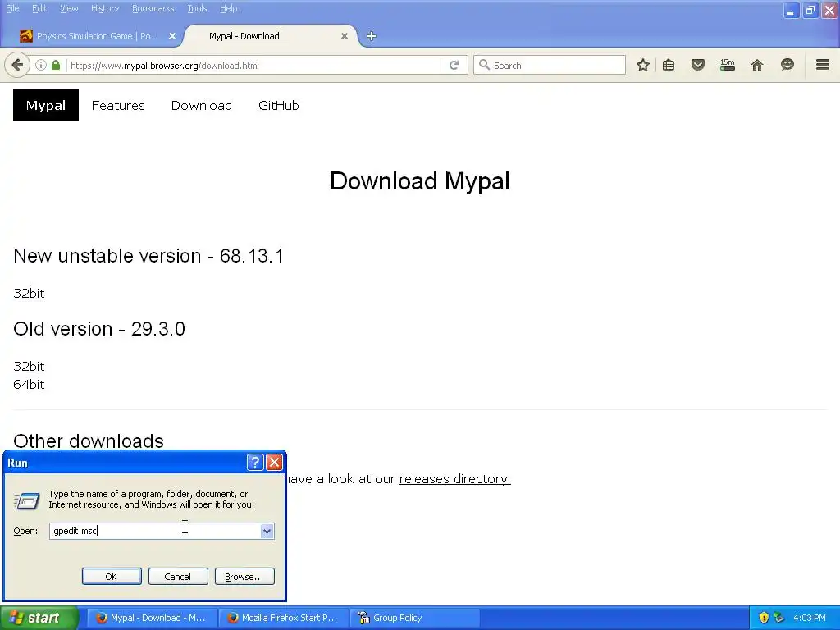Click the browser Search box

(x=549, y=66)
